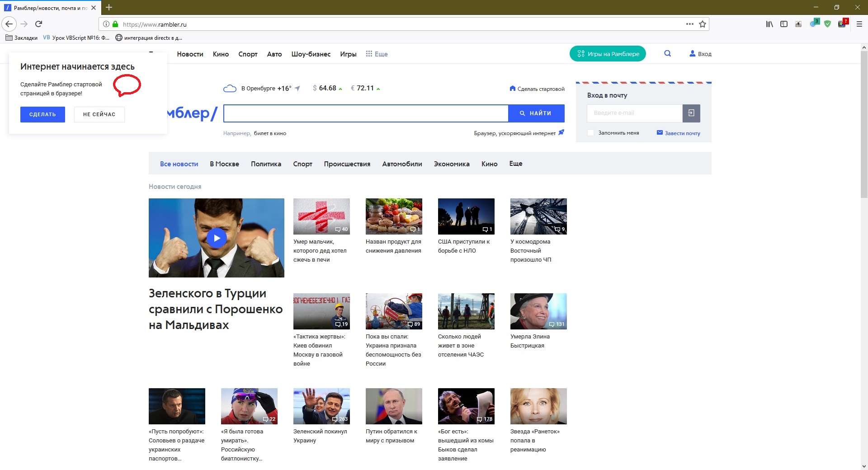Select the Автомобили news tab
This screenshot has height=470, width=868.
[x=402, y=164]
